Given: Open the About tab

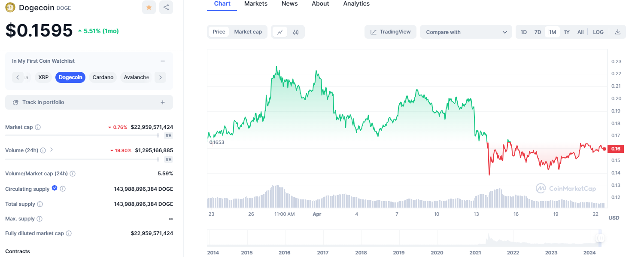Looking at the screenshot, I should [320, 4].
